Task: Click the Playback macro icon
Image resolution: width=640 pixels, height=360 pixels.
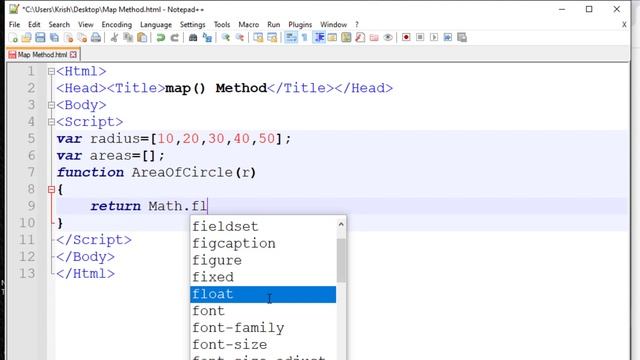Action: point(434,38)
